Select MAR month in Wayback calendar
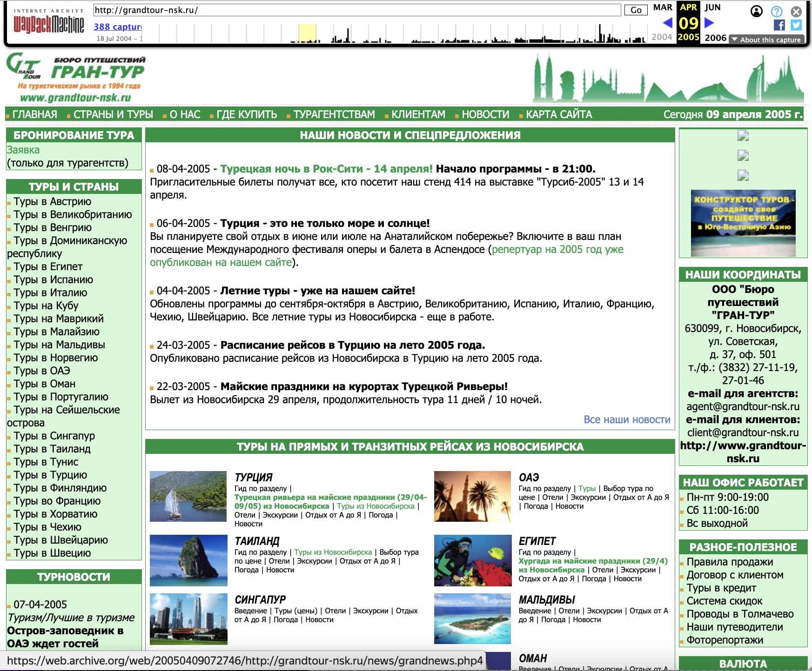This screenshot has width=812, height=671. click(663, 7)
